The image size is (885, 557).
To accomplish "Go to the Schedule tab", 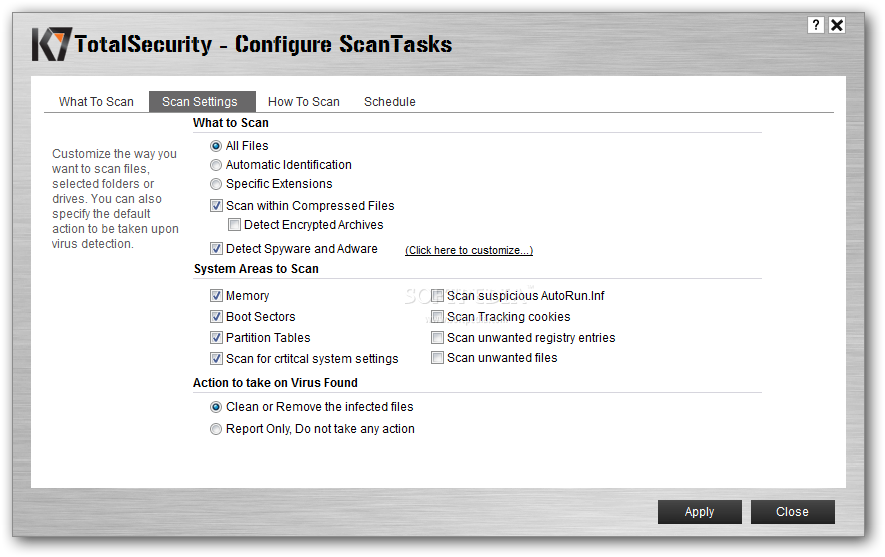I will [x=389, y=102].
